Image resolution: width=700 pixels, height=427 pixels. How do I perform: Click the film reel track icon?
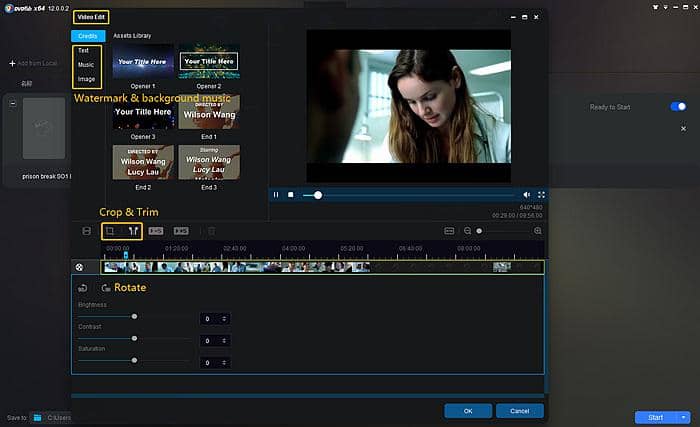[79, 267]
